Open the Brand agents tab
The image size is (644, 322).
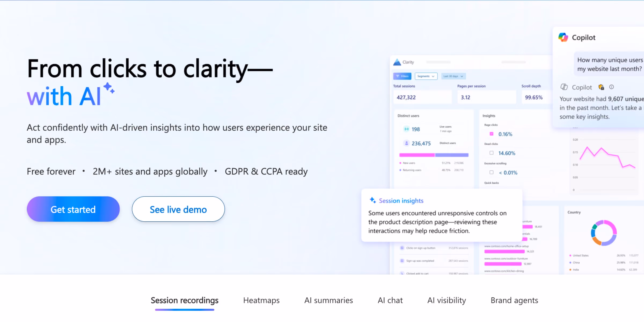514,300
